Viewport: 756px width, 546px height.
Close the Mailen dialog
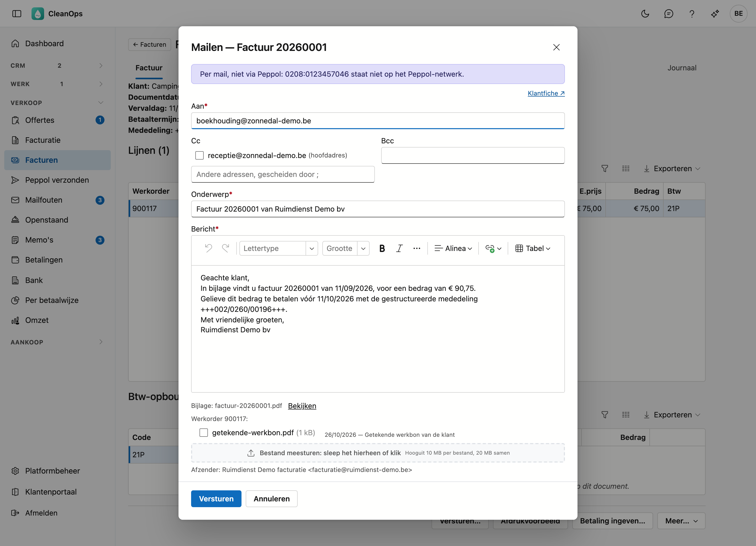[556, 47]
